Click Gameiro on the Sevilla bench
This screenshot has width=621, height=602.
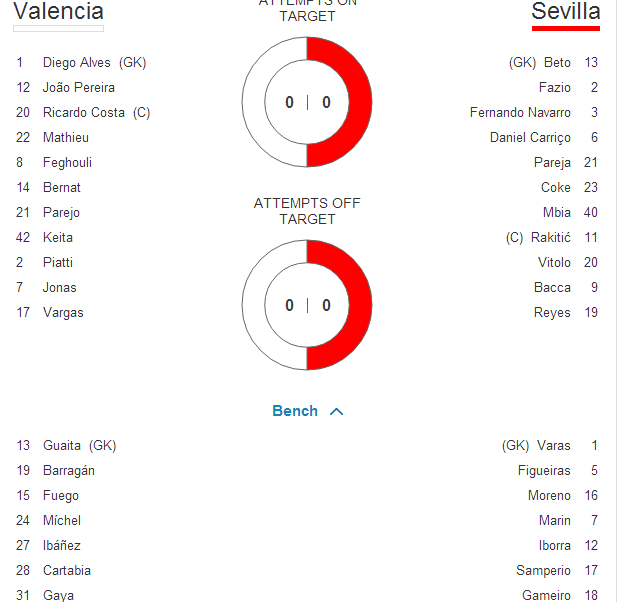click(x=546, y=595)
